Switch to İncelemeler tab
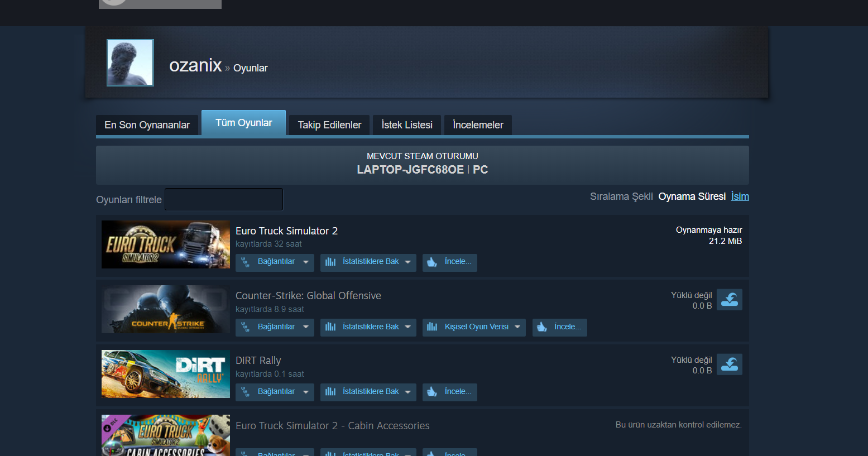The width and height of the screenshot is (868, 456). click(x=478, y=125)
